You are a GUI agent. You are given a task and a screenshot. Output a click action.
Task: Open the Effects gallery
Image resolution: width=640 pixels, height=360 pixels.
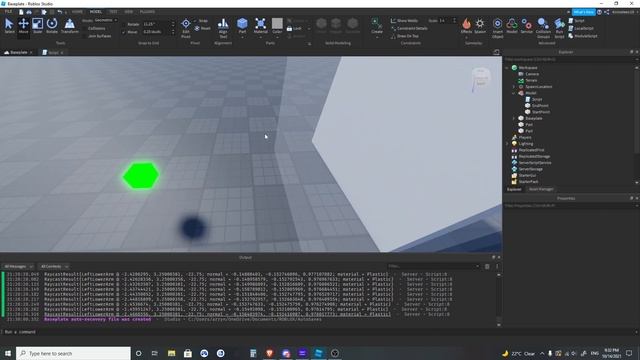(466, 25)
